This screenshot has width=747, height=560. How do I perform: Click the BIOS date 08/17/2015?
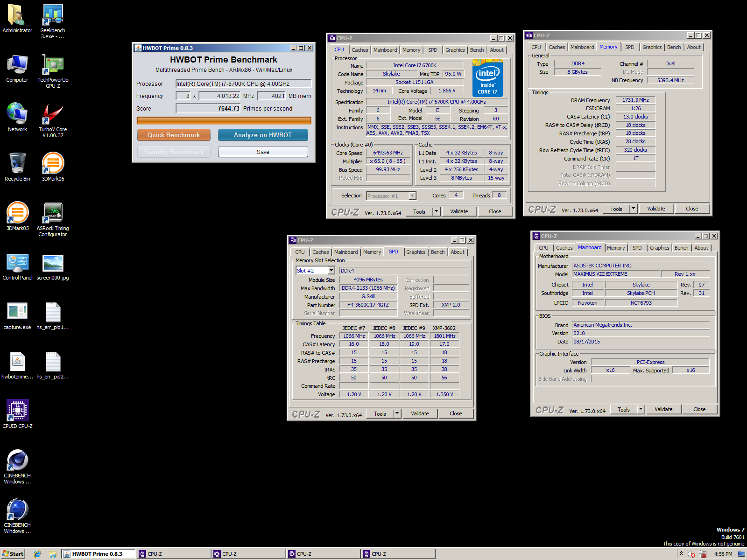coord(641,342)
